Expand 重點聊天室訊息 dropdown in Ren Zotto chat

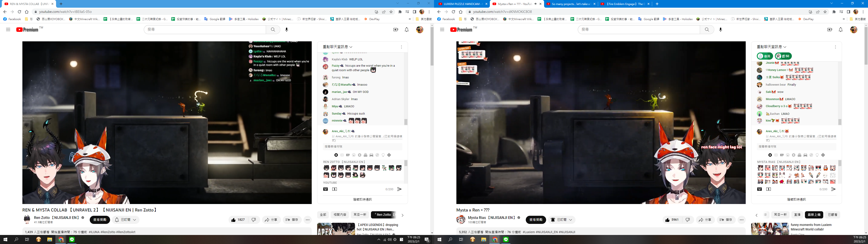coord(338,47)
